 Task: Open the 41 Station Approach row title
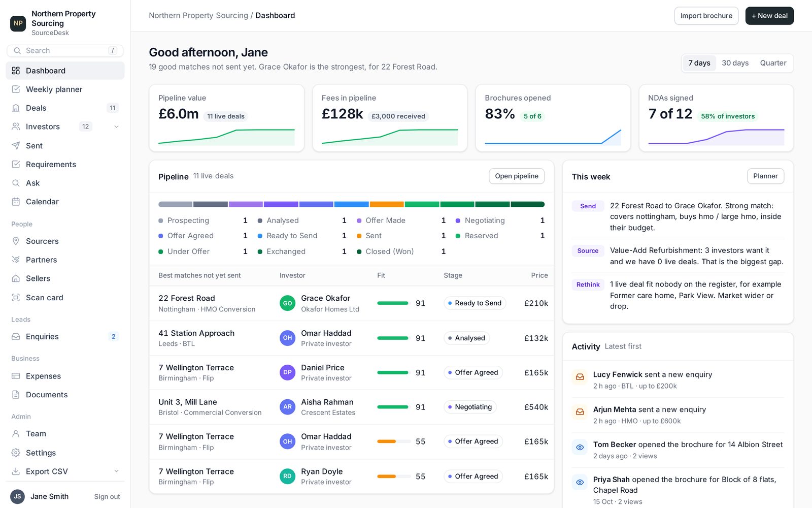pos(196,333)
